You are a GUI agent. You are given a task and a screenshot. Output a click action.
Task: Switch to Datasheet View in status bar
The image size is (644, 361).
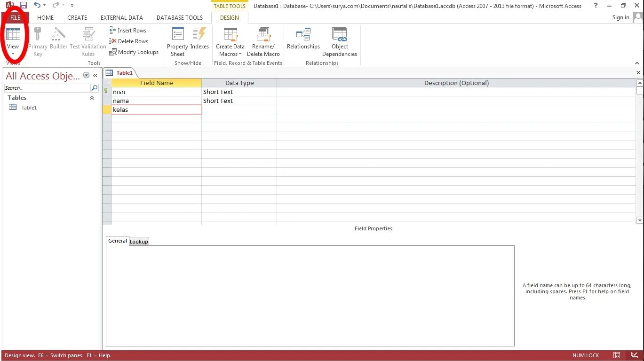point(617,355)
